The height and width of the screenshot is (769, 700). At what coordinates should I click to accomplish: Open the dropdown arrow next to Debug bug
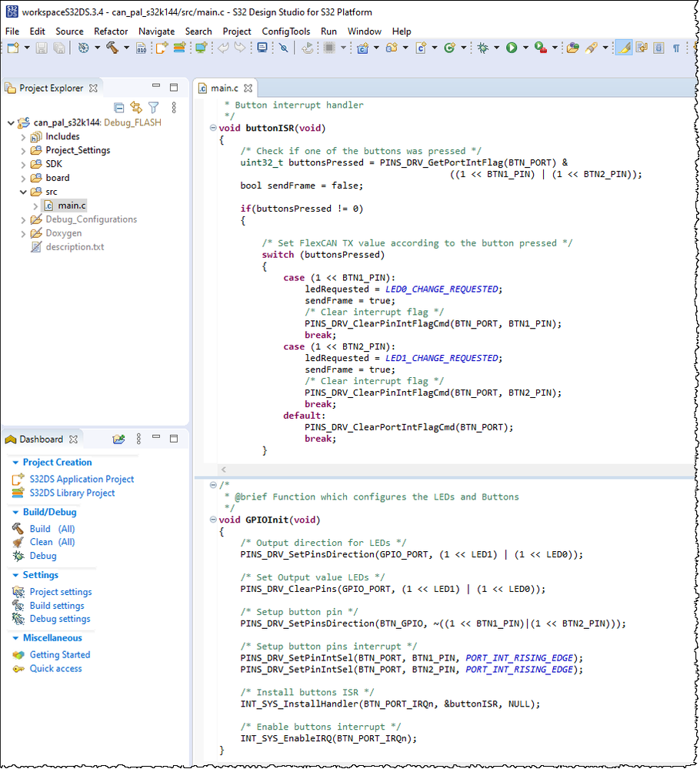tap(497, 48)
